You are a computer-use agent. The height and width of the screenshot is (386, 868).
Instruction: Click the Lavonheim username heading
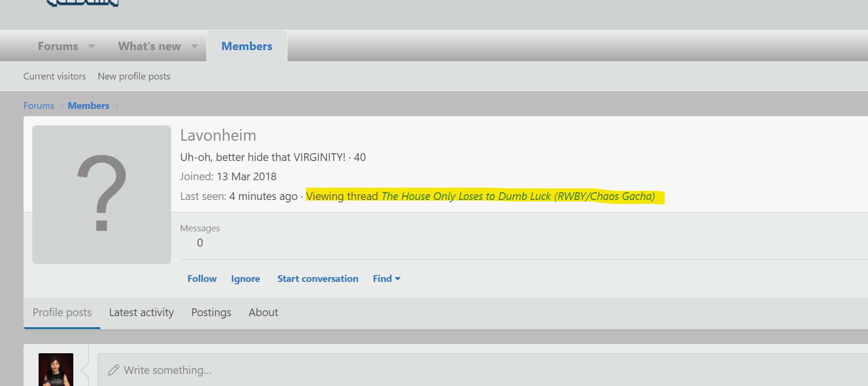coord(218,135)
